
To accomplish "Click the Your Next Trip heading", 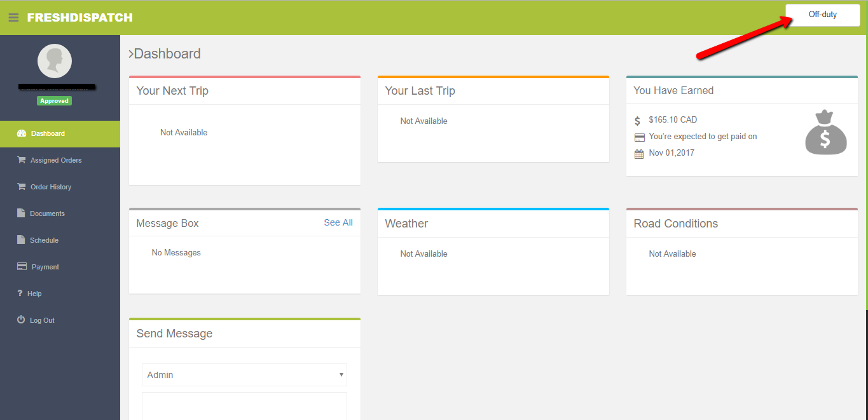I will coord(172,91).
